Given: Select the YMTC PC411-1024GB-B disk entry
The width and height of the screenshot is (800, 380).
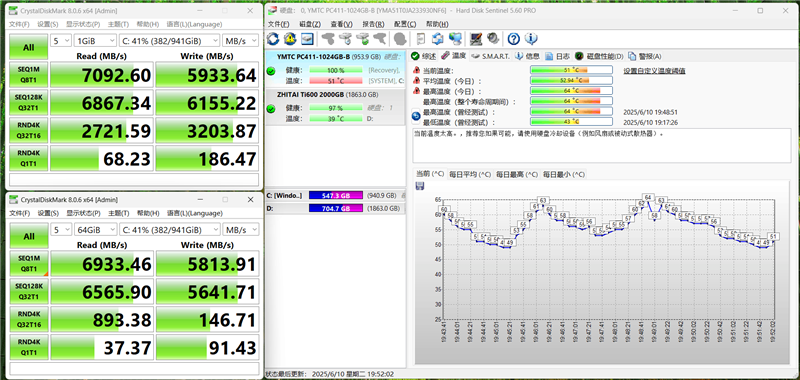Looking at the screenshot, I should 336,69.
